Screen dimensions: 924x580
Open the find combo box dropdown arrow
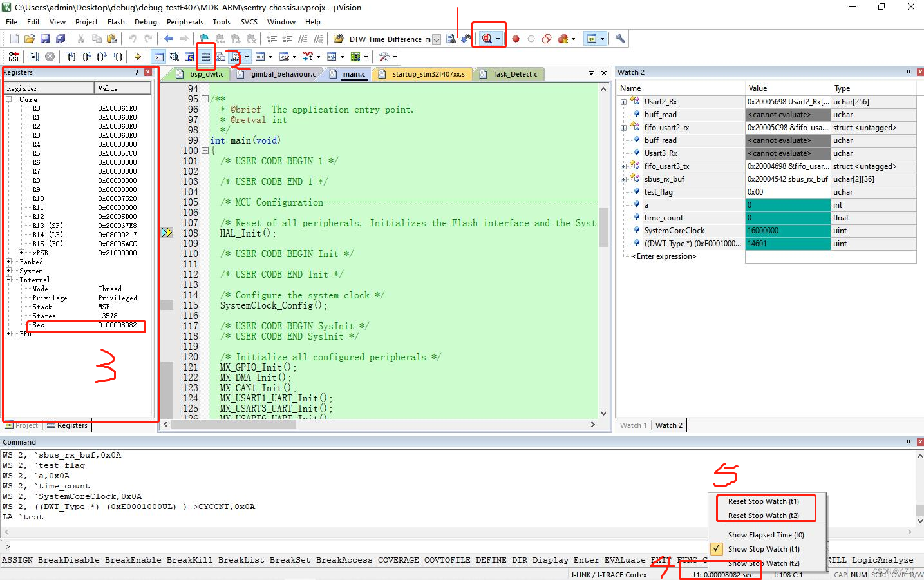click(437, 39)
